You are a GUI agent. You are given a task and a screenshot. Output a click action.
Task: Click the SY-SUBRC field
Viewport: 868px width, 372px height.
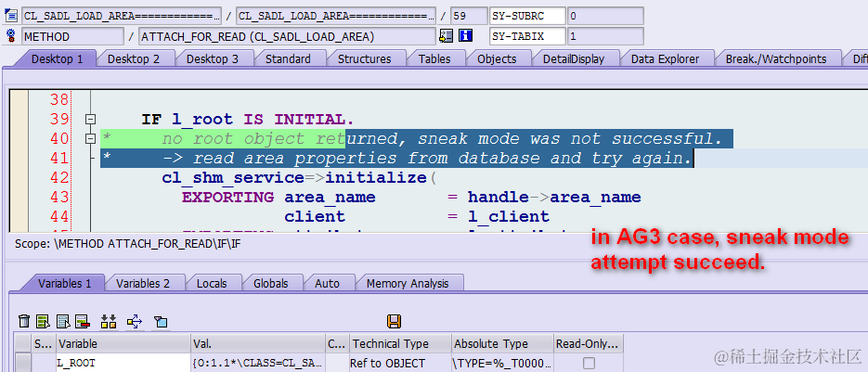click(x=527, y=16)
